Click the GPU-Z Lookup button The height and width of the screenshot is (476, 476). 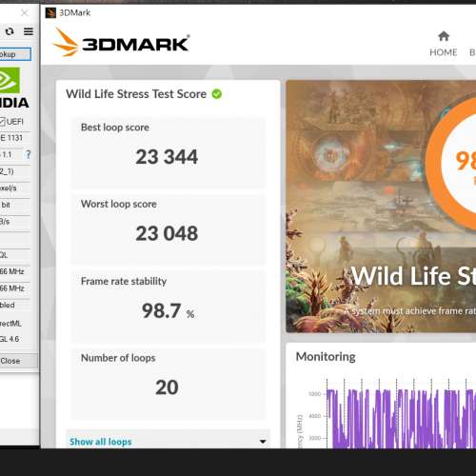coord(15,54)
